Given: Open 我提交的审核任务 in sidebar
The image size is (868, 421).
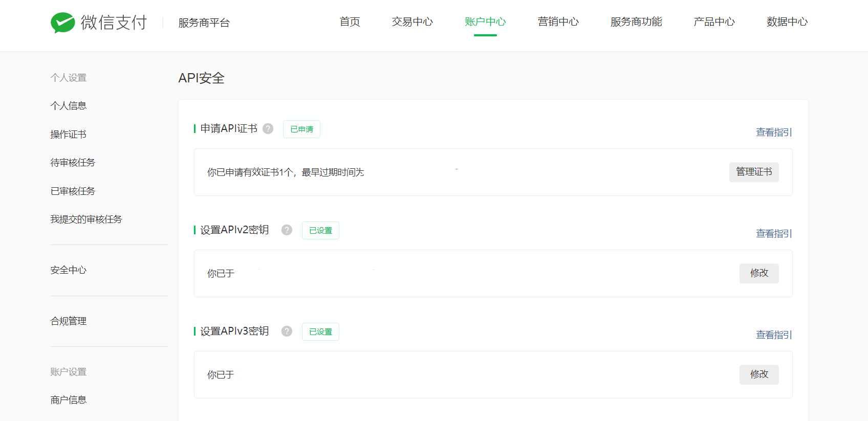Looking at the screenshot, I should pyautogui.click(x=86, y=219).
